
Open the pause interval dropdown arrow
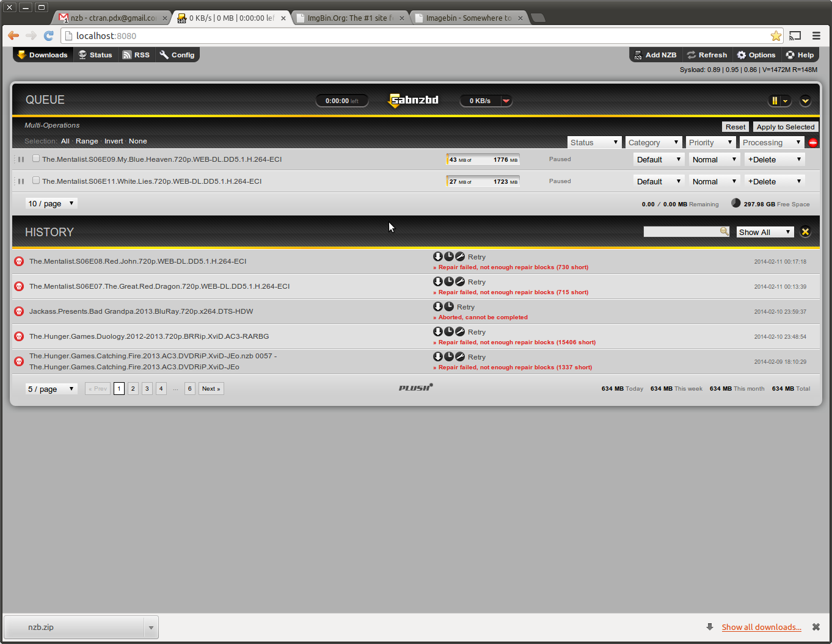coord(786,101)
